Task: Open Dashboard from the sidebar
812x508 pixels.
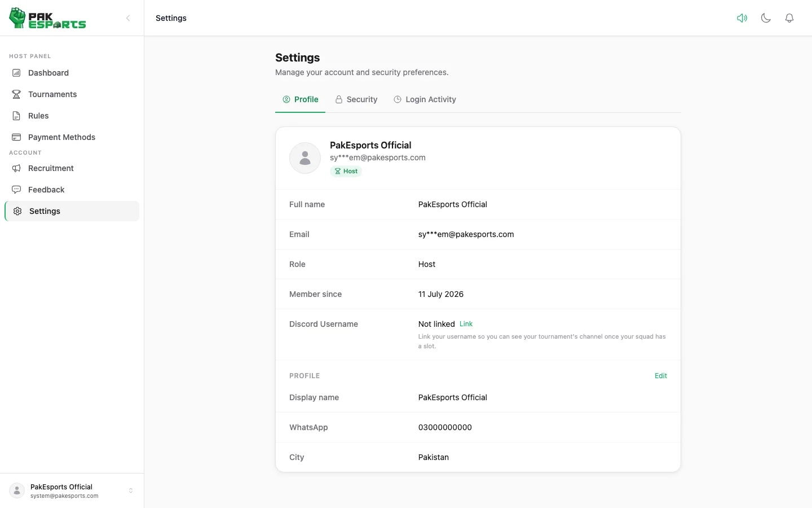Action: 72,73
